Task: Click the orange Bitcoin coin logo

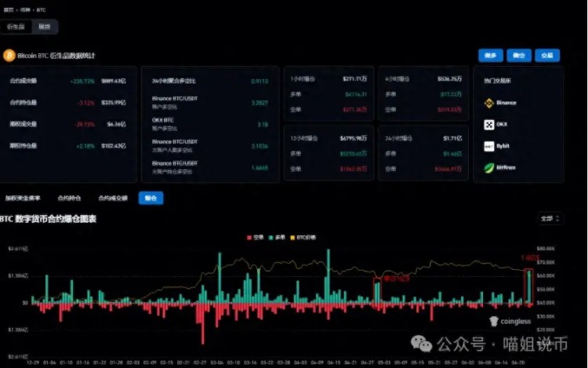Action: pyautogui.click(x=9, y=56)
